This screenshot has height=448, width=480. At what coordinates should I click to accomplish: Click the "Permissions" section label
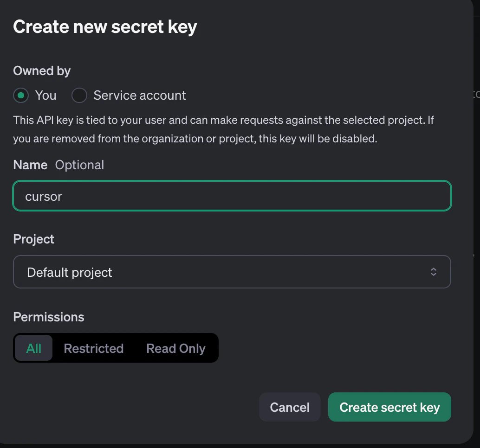[49, 317]
